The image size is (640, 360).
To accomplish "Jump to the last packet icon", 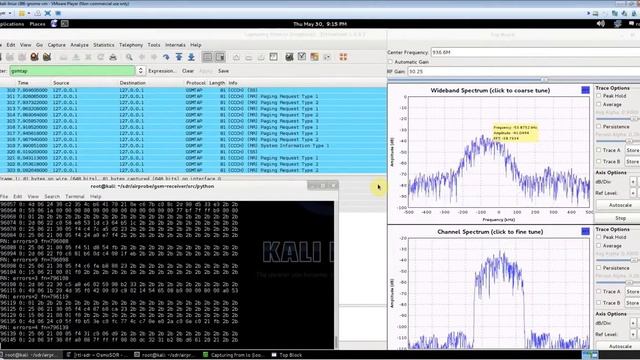I will (x=191, y=57).
